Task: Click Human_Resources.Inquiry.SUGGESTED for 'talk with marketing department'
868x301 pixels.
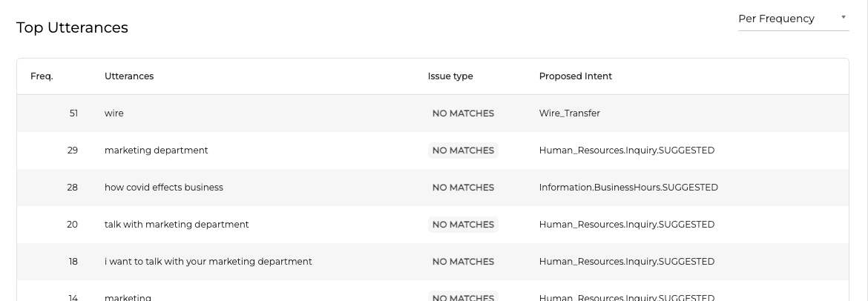Action: [627, 225]
